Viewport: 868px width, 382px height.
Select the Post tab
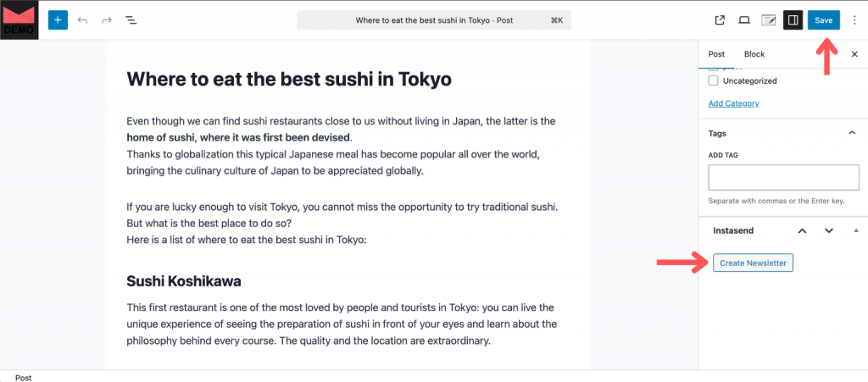pos(716,54)
